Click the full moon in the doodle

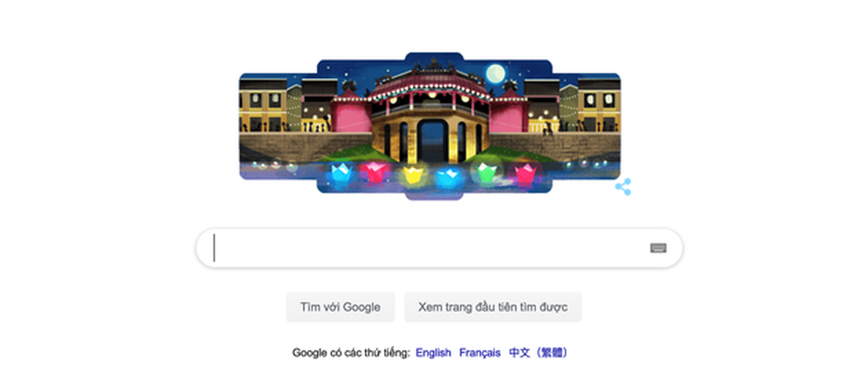click(x=495, y=72)
